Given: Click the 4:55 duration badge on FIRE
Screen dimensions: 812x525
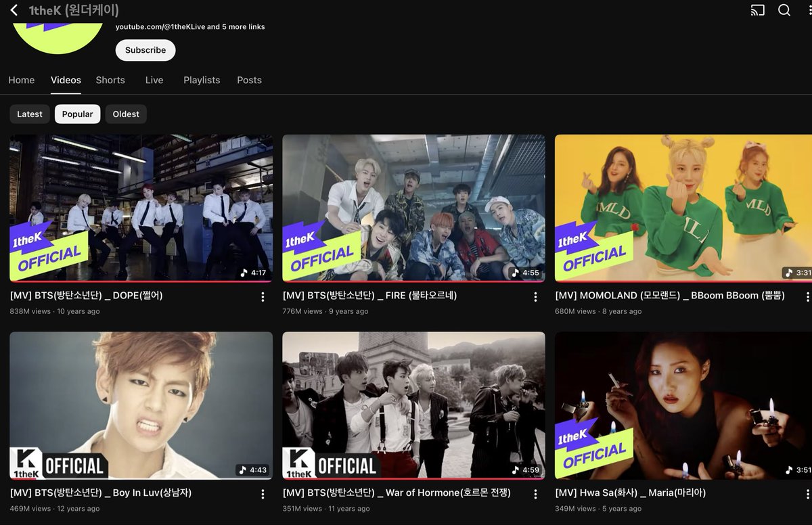Looking at the screenshot, I should pyautogui.click(x=526, y=273).
